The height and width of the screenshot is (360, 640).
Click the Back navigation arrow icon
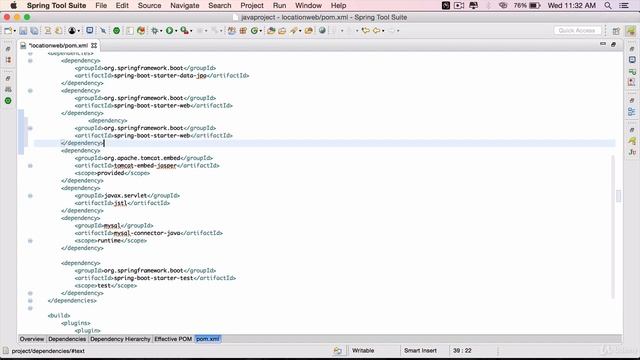pos(376,31)
